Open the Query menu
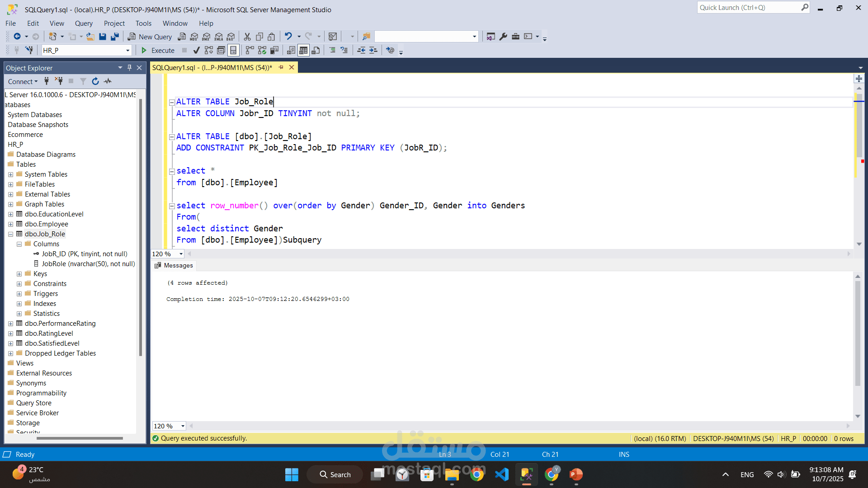868x488 pixels. [84, 23]
